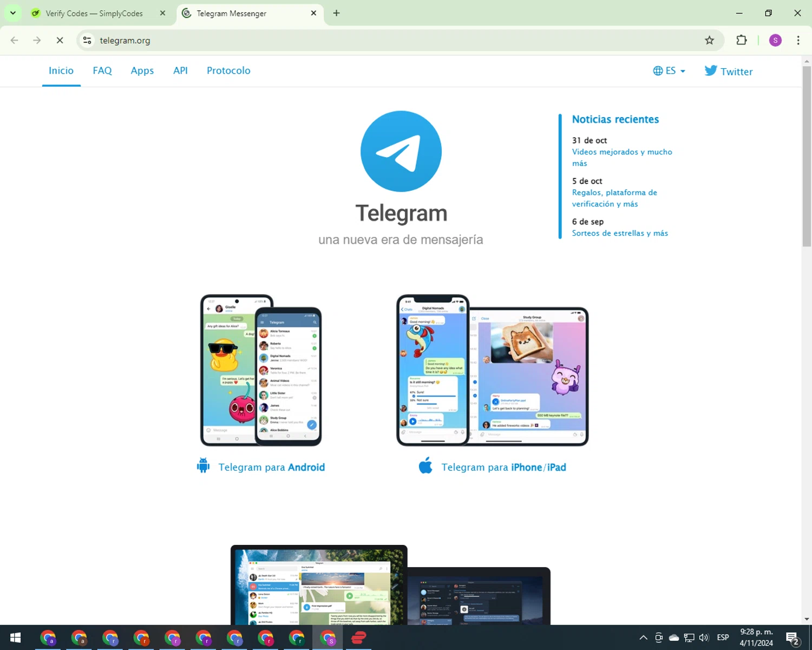Screen dimensions: 812x650
Task: Click the '5 de oct' date text
Action: [x=587, y=181]
